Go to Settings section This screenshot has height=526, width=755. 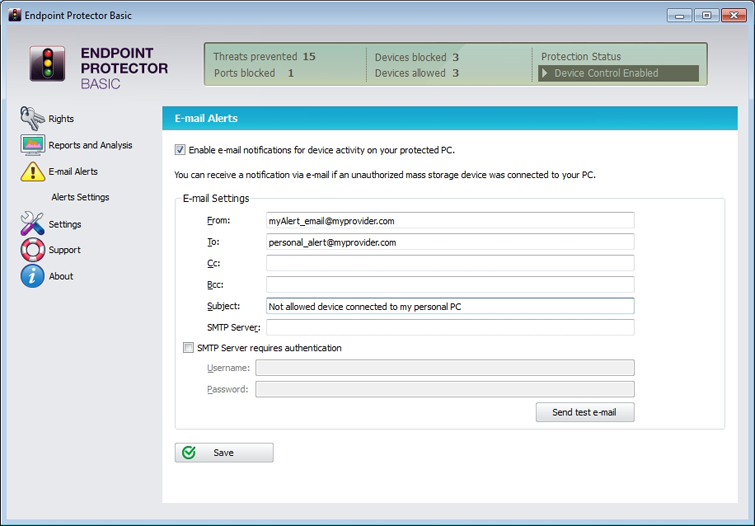[65, 224]
